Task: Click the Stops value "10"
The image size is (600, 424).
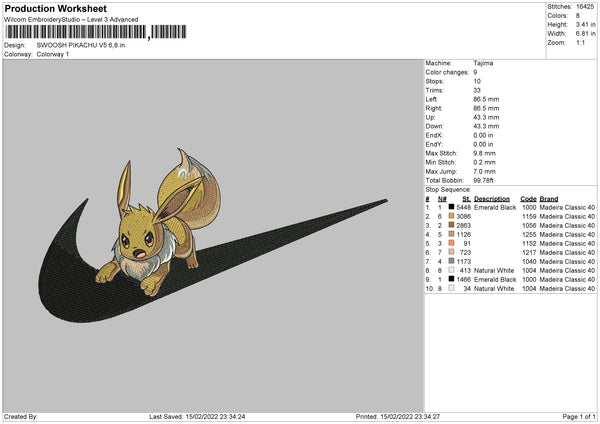Action: 477,81
